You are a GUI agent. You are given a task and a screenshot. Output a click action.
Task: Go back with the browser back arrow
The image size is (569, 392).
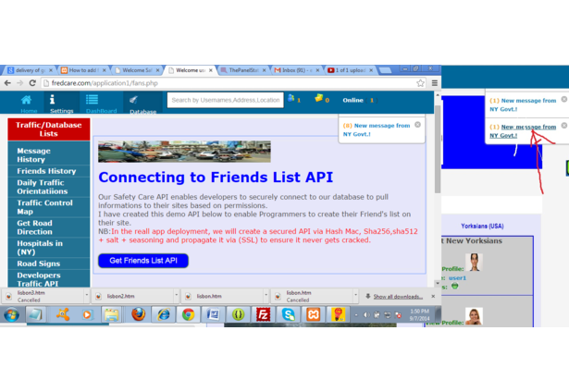pos(7,83)
